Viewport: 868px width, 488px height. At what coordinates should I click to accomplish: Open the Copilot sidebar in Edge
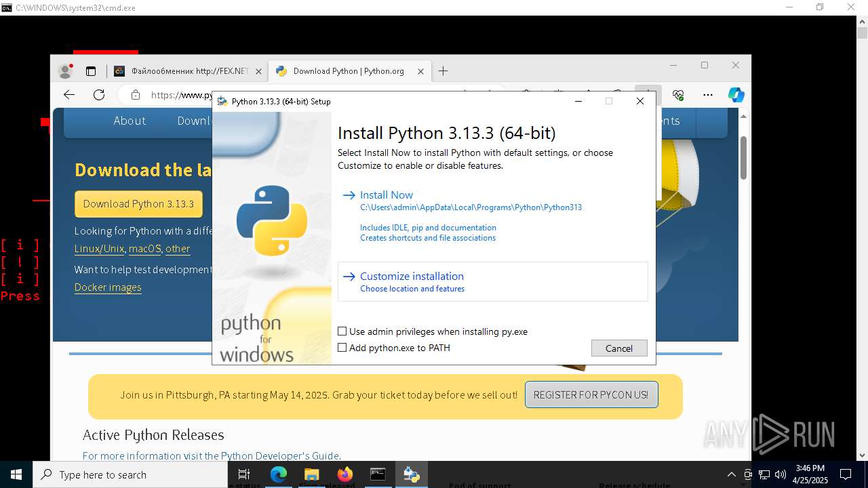pos(736,95)
